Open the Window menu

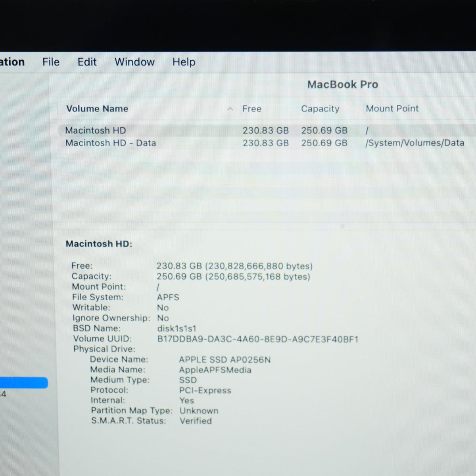134,62
